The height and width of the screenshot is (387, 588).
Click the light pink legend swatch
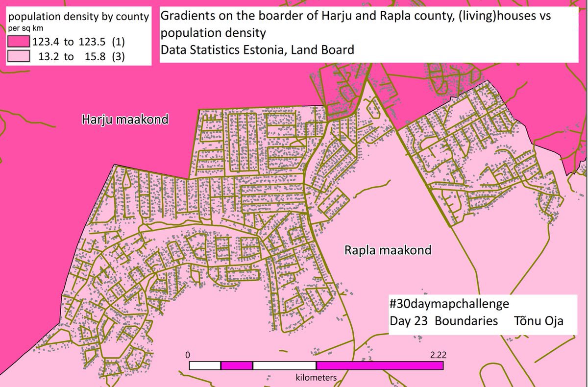[x=19, y=56]
